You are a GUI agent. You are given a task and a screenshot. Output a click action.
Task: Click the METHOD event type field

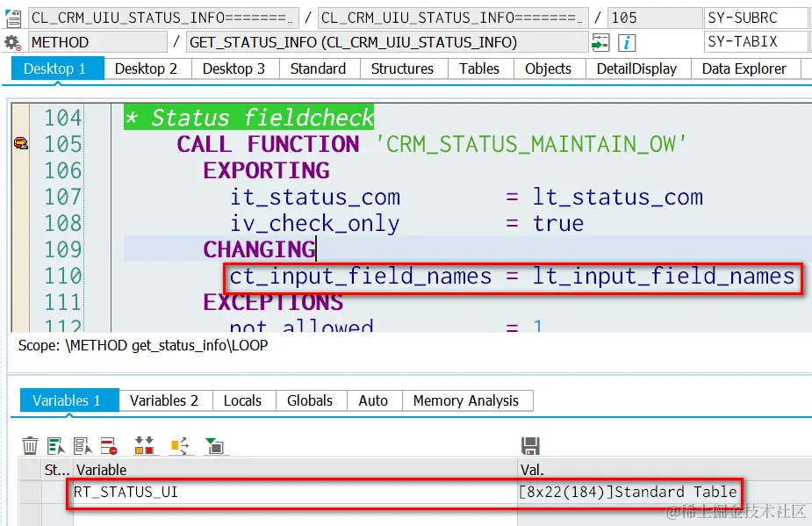pos(97,42)
